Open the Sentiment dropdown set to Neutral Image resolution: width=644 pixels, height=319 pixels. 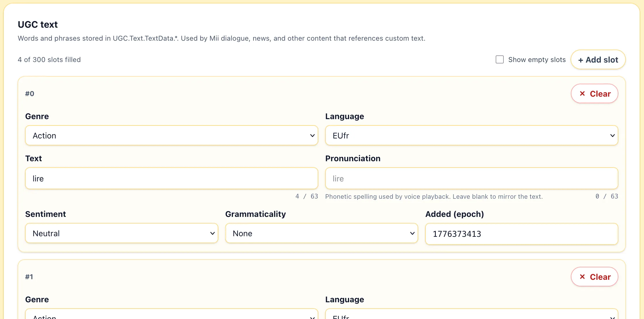tap(122, 233)
